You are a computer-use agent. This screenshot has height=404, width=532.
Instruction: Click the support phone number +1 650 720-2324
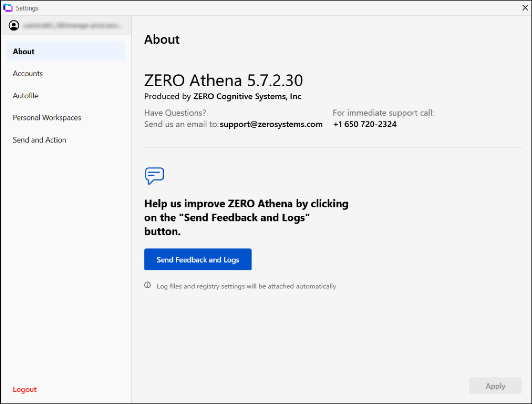tap(365, 124)
